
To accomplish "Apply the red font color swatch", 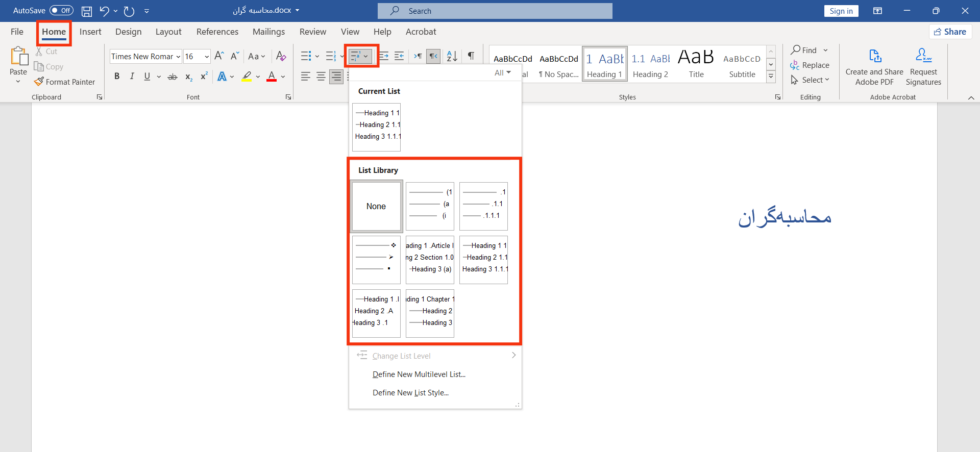I will tap(272, 77).
